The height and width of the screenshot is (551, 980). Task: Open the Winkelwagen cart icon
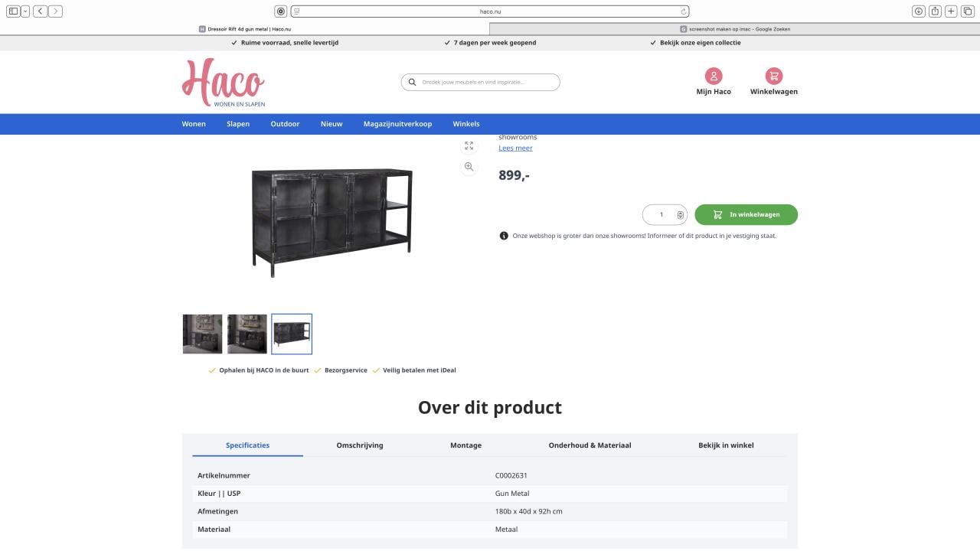coord(774,76)
